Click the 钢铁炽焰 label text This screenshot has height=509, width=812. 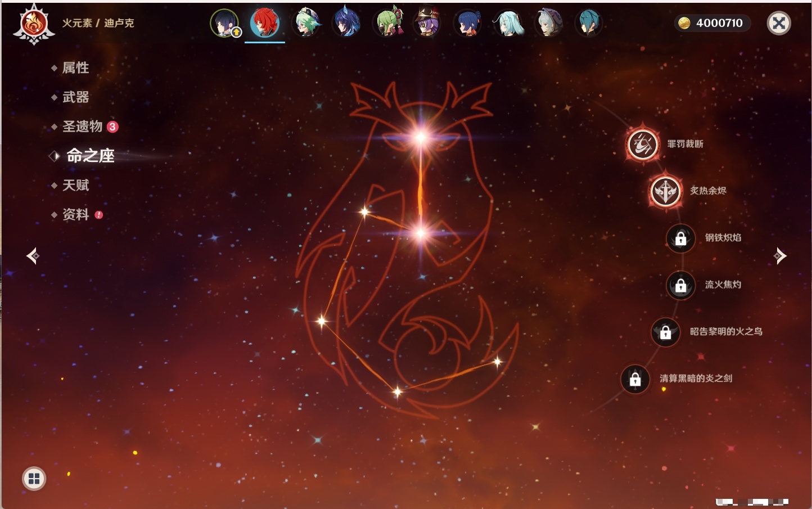723,238
